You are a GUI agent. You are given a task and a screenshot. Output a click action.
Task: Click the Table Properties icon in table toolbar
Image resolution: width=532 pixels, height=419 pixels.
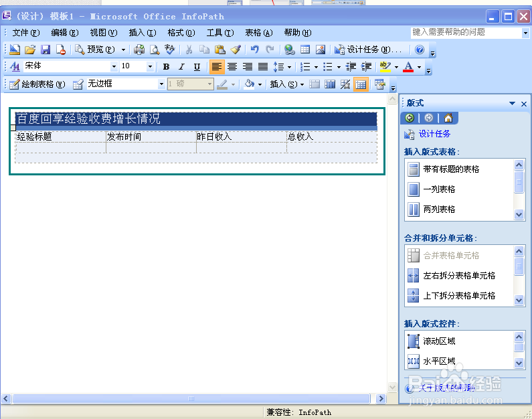click(380, 84)
